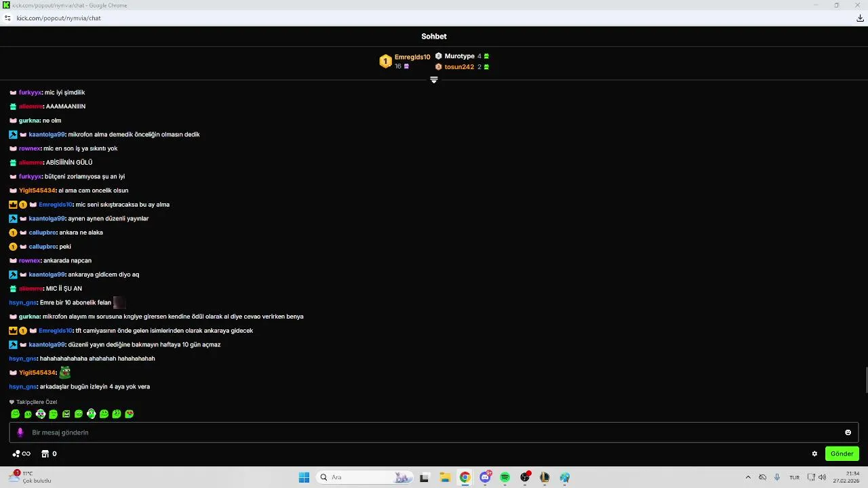The height and width of the screenshot is (488, 868).
Task: Click 'Takipçilere Özel' emote section label
Action: coord(37,402)
